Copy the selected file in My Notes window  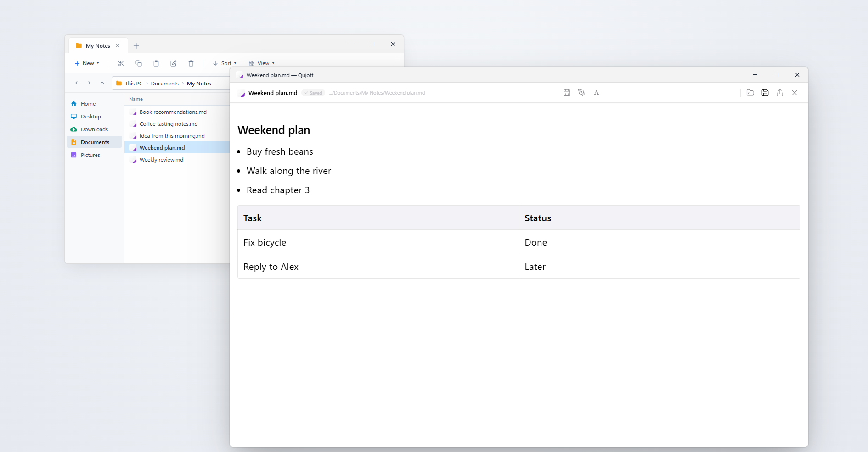(139, 63)
